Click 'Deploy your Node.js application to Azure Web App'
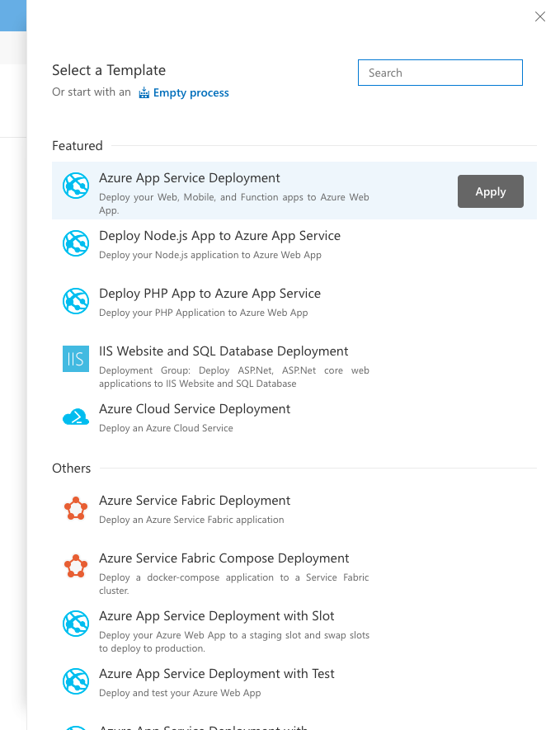The image size is (560, 730). coord(210,255)
